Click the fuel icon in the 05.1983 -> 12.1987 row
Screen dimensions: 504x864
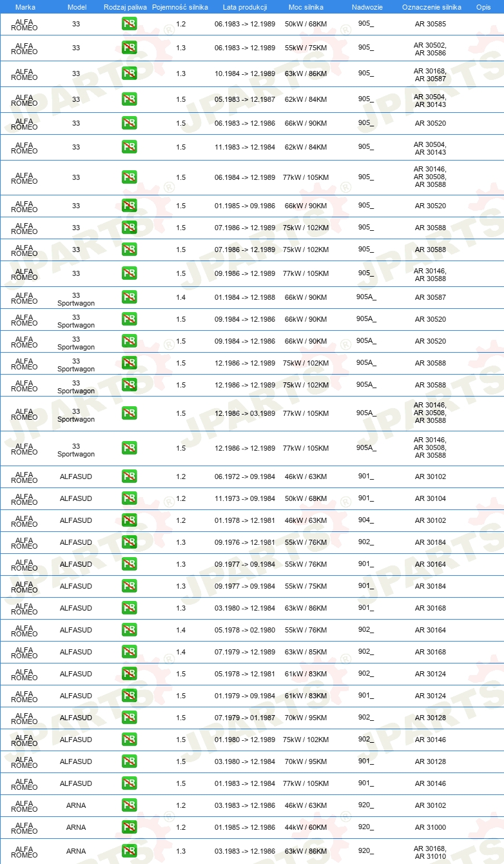pyautogui.click(x=129, y=99)
